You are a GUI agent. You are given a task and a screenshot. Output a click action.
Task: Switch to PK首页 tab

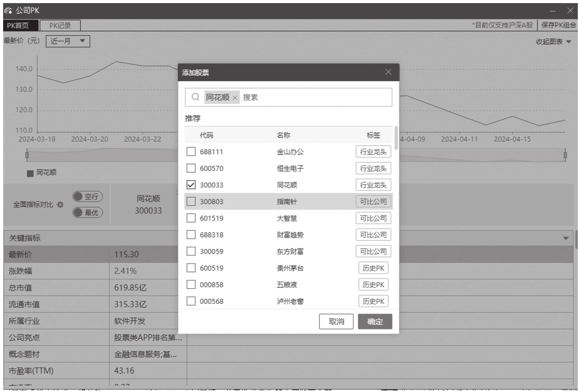coord(21,26)
